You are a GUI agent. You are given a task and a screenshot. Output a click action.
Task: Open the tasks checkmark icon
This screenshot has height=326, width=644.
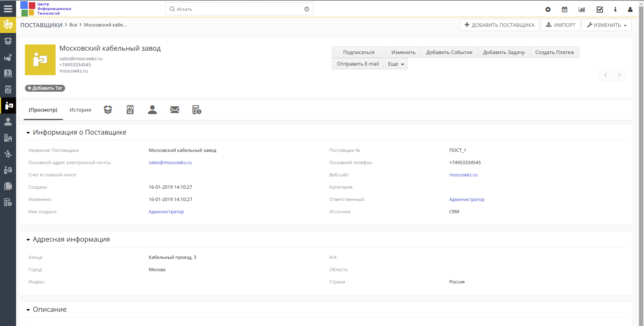coord(600,9)
